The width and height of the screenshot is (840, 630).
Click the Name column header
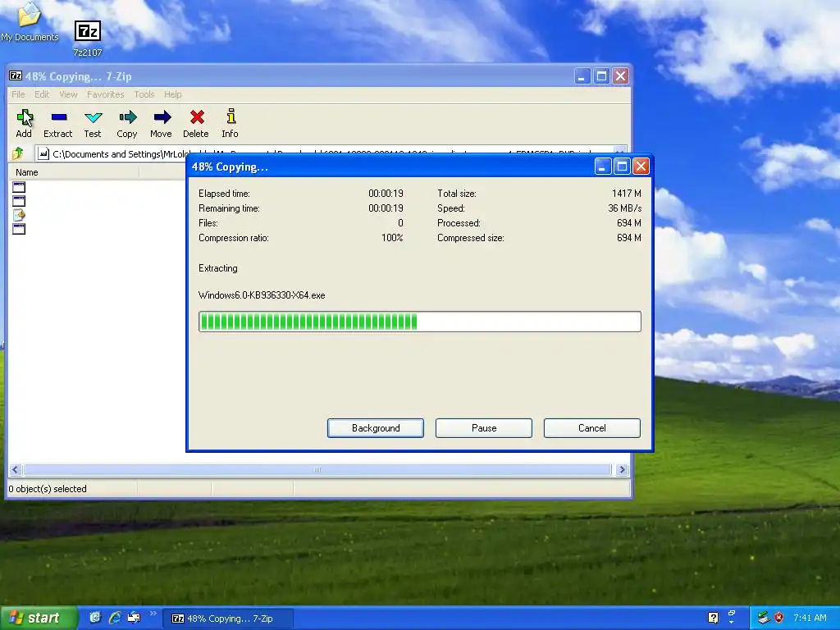(74, 172)
